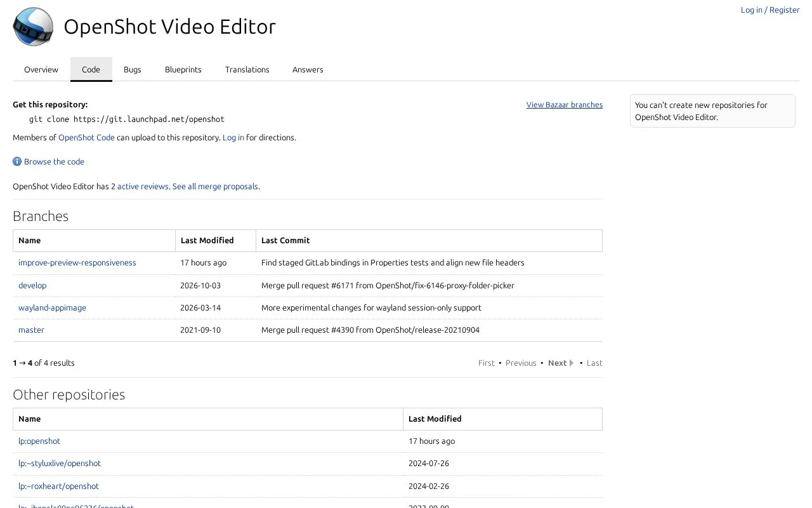The height and width of the screenshot is (508, 812).
Task: Open lp:~styluxlive/openshot repository
Action: click(x=60, y=463)
